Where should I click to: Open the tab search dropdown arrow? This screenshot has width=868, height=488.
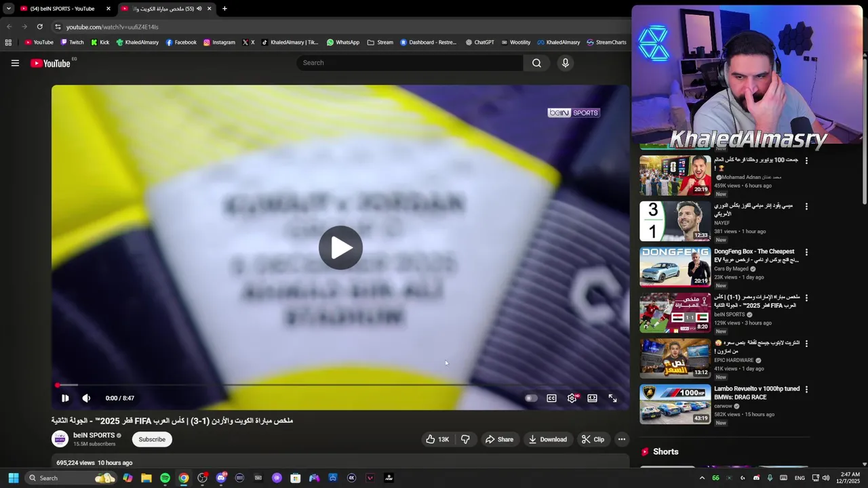coord(8,9)
